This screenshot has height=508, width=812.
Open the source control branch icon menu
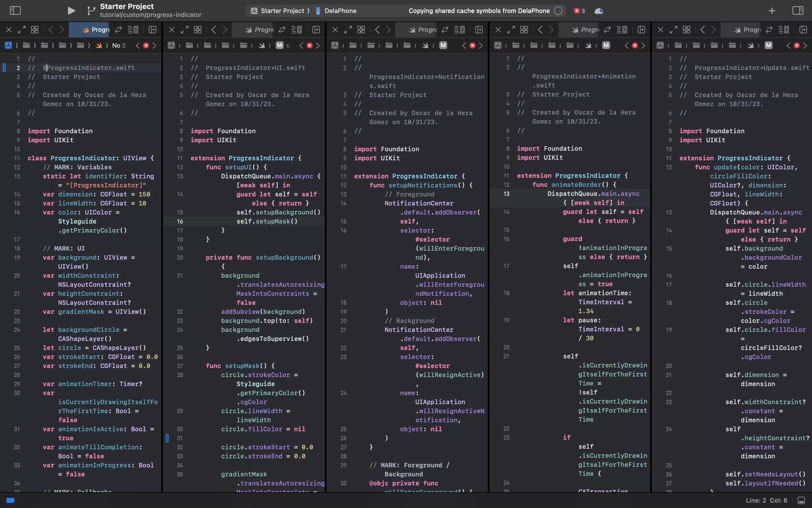(x=91, y=11)
